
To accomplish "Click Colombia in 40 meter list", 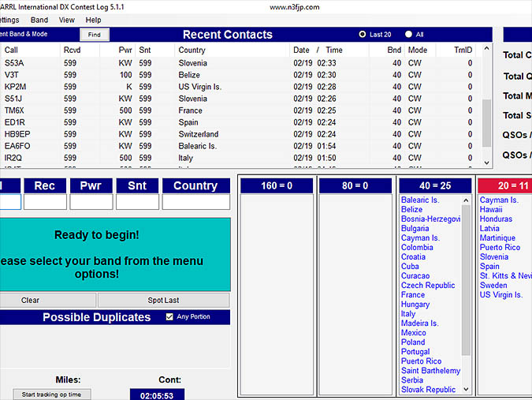I will click(x=417, y=248).
